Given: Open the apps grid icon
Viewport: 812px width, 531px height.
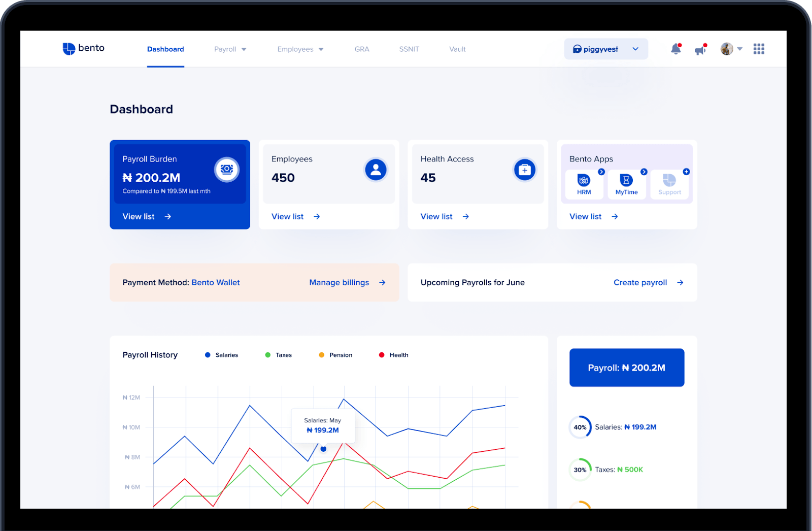Looking at the screenshot, I should coord(759,49).
